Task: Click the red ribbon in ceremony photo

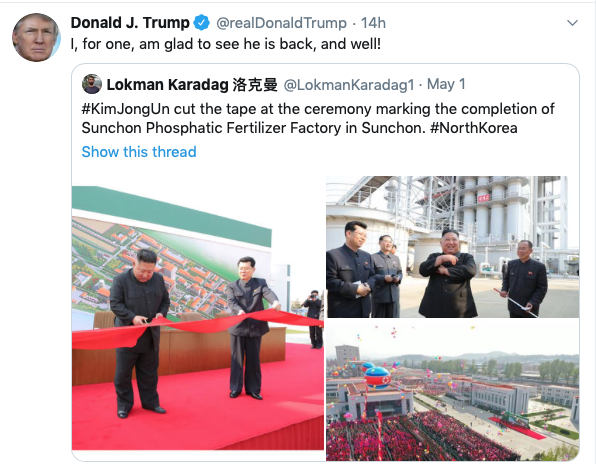Action: (198, 328)
